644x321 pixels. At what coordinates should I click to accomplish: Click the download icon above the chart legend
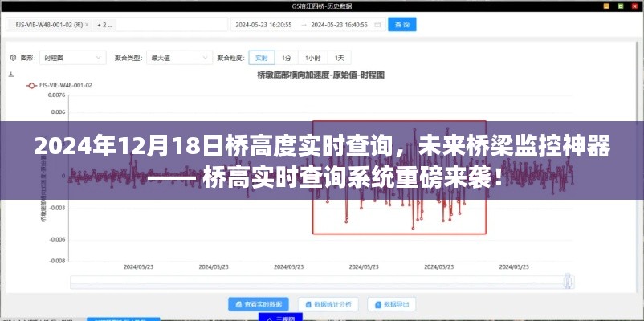[11, 73]
